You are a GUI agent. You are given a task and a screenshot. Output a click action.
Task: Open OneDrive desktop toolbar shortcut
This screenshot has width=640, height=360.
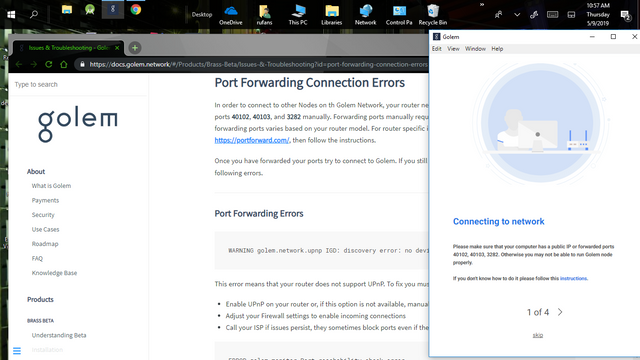231,15
